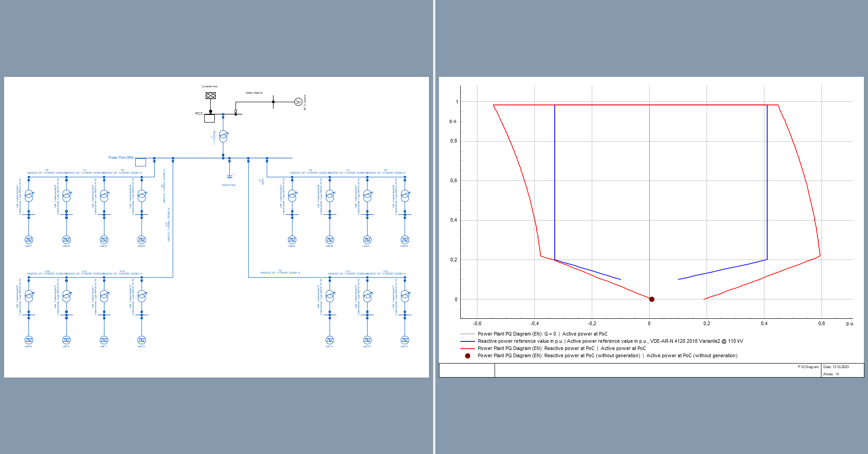This screenshot has height=454, width=868.
Task: Click the 'Shunt/Filter' label
Action: tap(229, 185)
